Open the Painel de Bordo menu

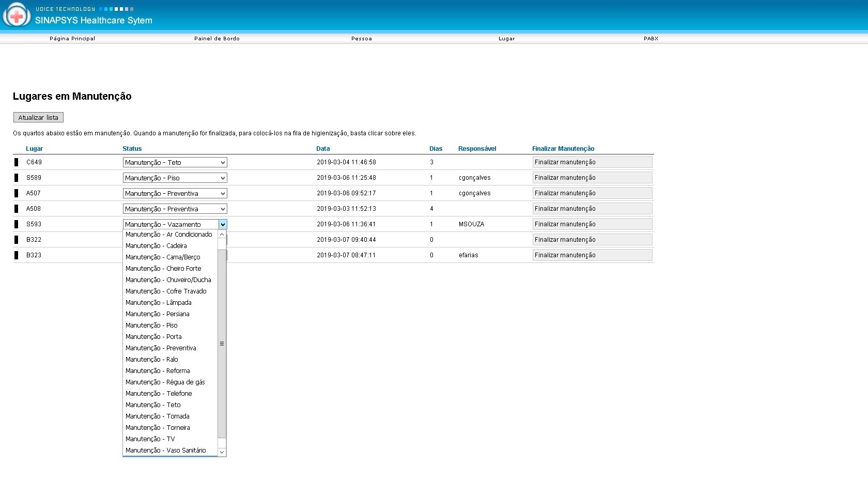pyautogui.click(x=216, y=39)
